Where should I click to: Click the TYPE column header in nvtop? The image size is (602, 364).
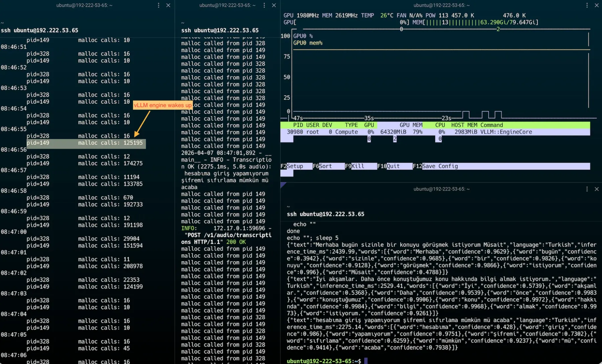[351, 125]
